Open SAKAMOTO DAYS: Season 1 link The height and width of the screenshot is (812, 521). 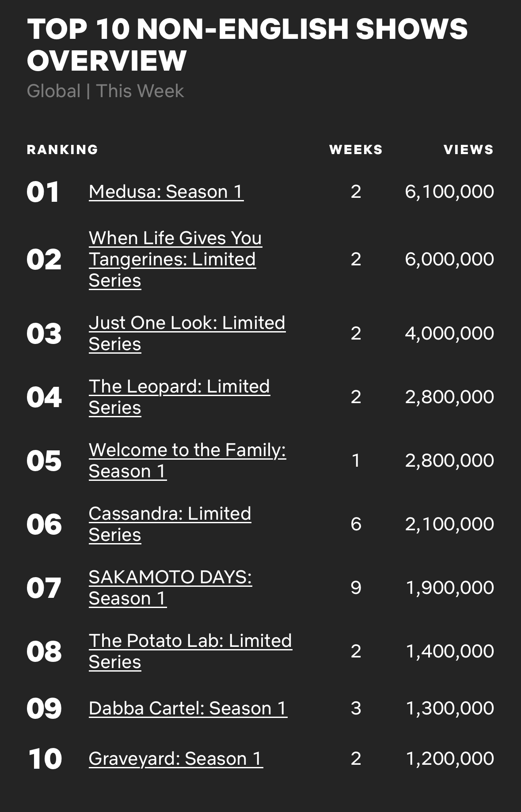point(171,588)
